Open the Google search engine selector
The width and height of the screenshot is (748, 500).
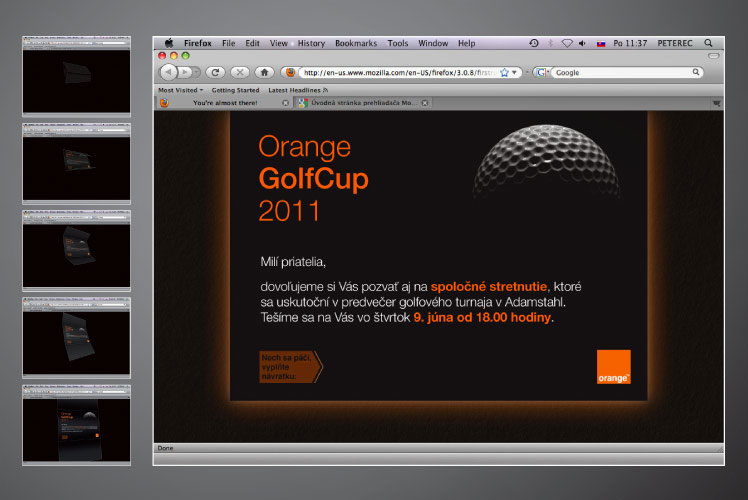pyautogui.click(x=541, y=73)
